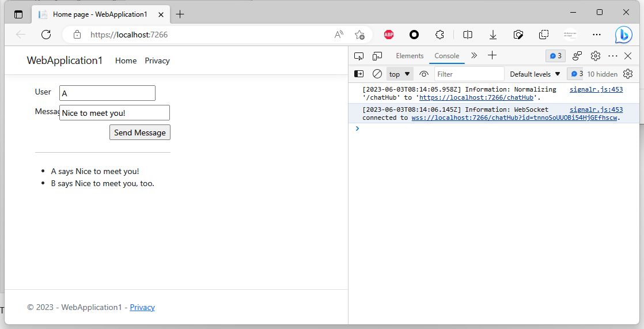Show more DevTools tabs chevron

(474, 55)
